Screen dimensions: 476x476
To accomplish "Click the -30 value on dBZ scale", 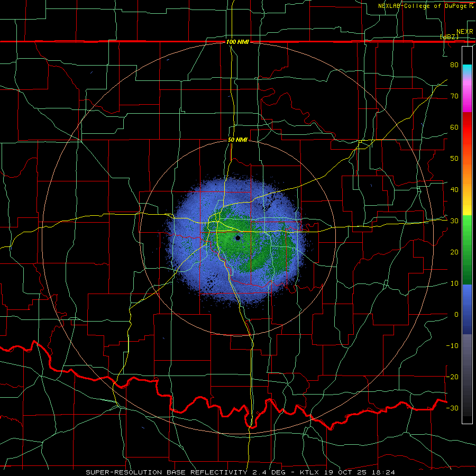I will tap(452, 408).
